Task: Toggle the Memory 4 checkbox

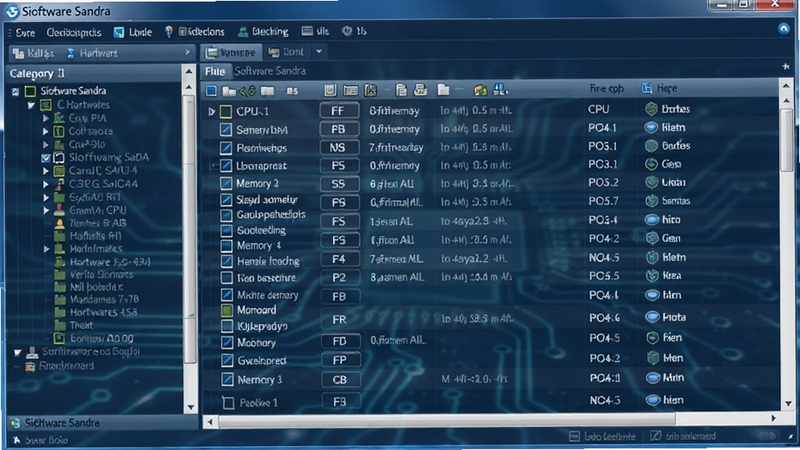Action: (226, 246)
